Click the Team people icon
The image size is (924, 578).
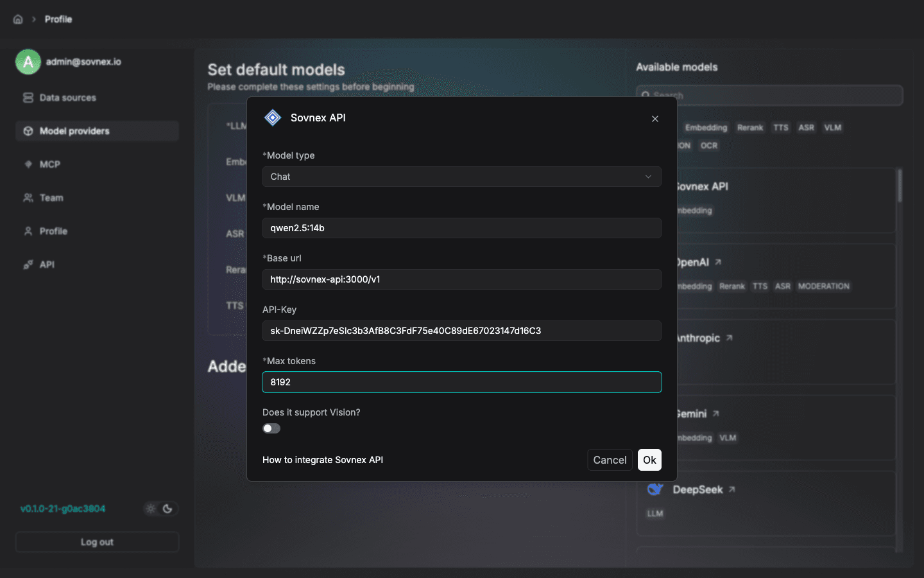coord(28,198)
